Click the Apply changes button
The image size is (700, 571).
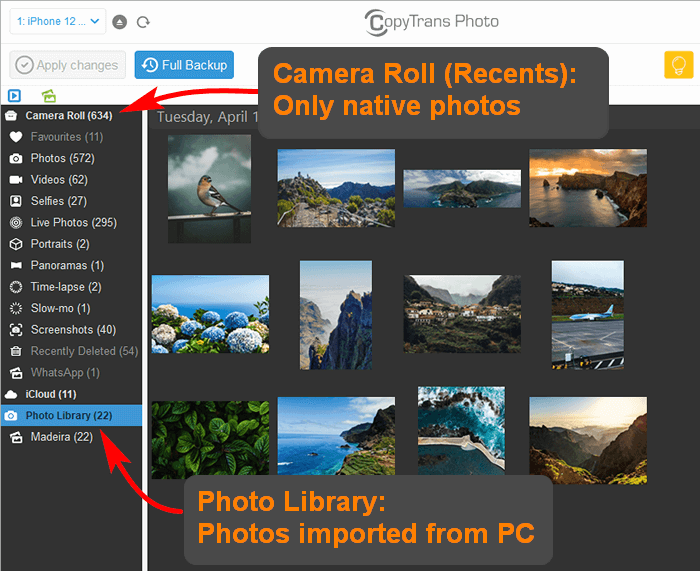pos(67,65)
